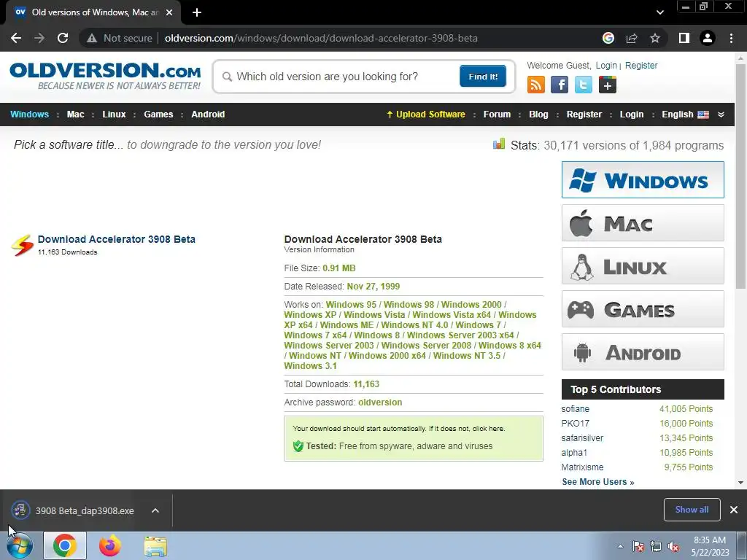Viewport: 747px width, 560px height.
Task: Open a new browser tab
Action: click(197, 12)
